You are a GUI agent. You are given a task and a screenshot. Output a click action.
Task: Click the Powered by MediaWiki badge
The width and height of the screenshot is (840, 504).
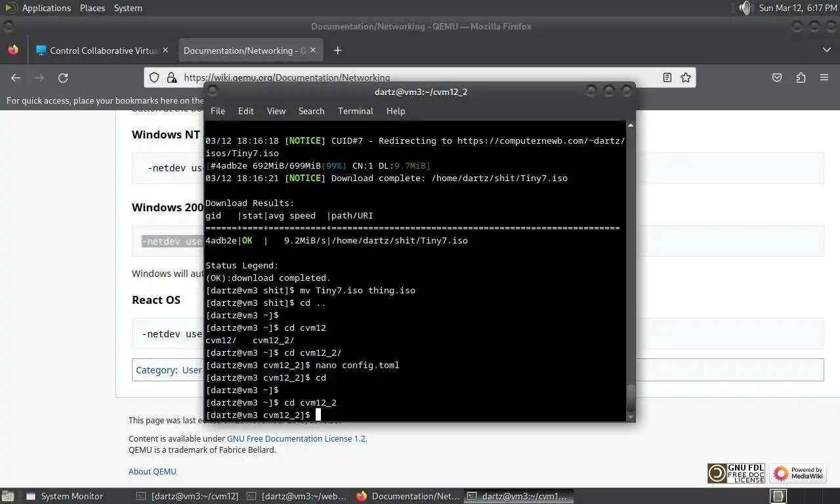click(798, 473)
